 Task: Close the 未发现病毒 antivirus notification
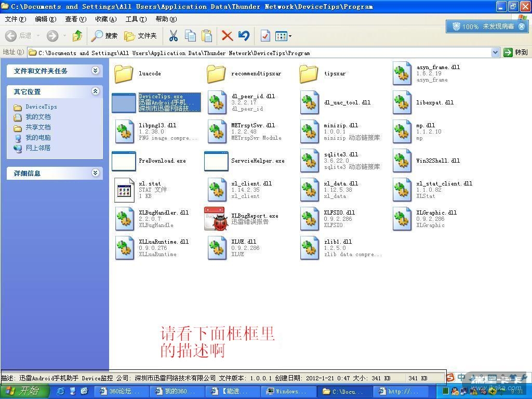522,26
